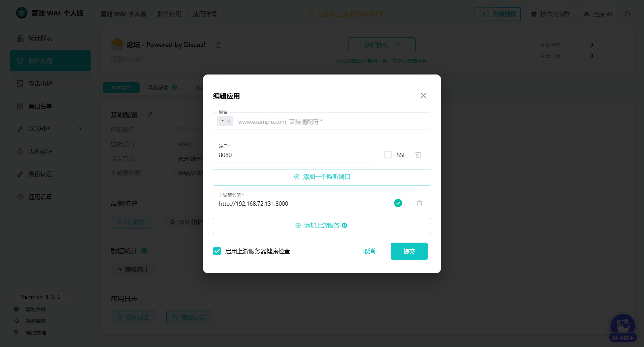Click the 黑白名单 sidebar icon
The image size is (644, 347).
tap(20, 106)
